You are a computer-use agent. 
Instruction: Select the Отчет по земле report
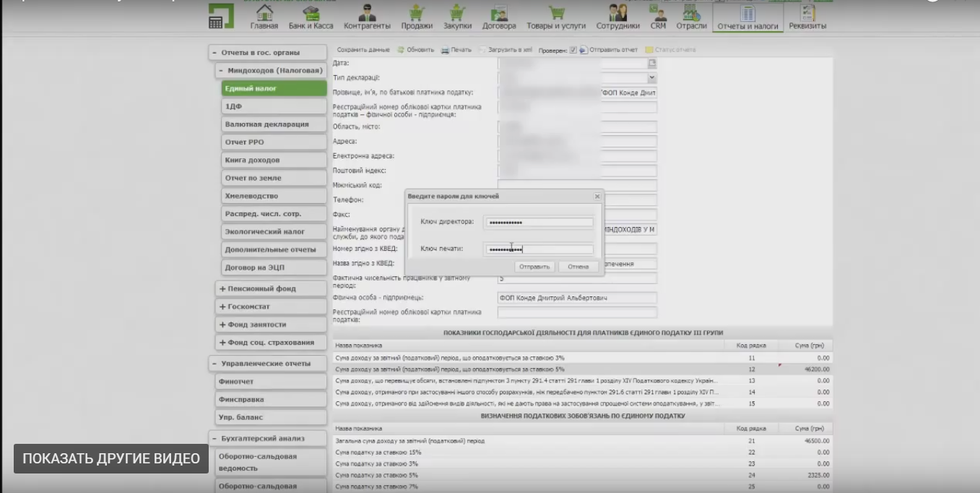[x=274, y=178]
